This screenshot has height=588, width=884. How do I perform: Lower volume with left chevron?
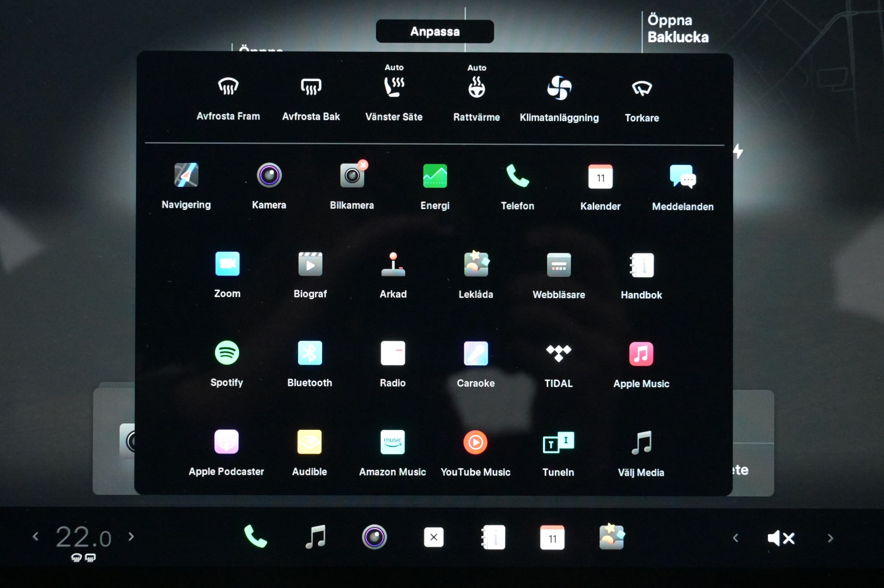(735, 538)
